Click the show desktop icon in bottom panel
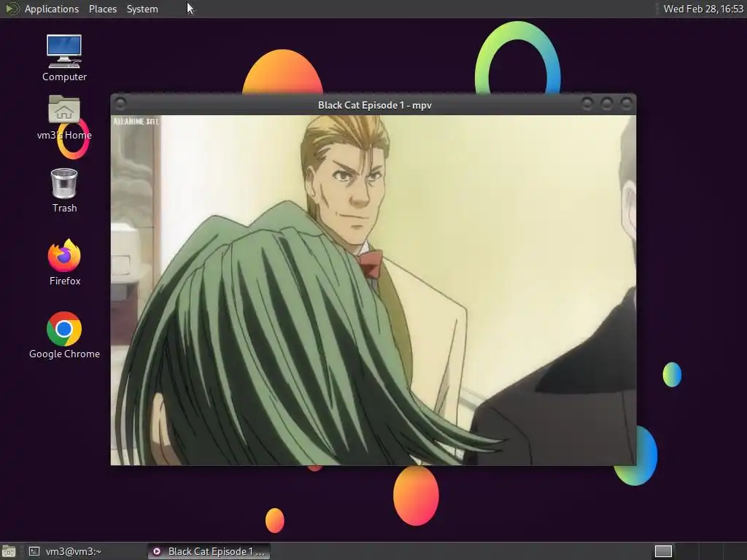Screen dimensions: 747x560 click(9, 551)
